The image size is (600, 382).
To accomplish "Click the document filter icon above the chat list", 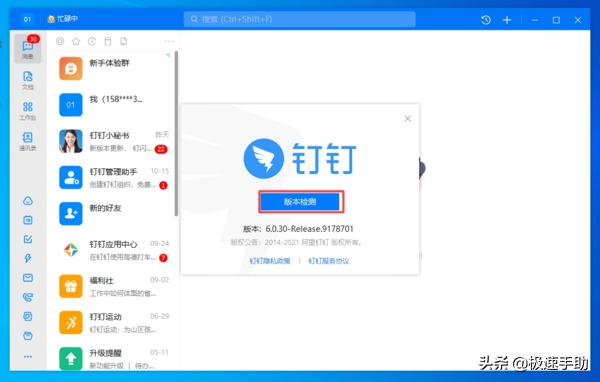I will pos(124,41).
